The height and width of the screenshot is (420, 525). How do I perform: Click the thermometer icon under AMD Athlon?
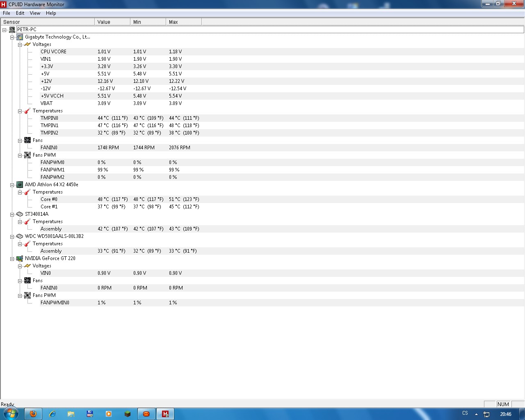27,192
